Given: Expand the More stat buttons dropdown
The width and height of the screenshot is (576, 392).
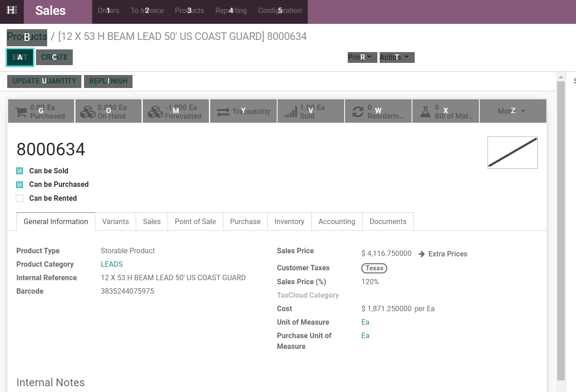Looking at the screenshot, I should pos(512,111).
